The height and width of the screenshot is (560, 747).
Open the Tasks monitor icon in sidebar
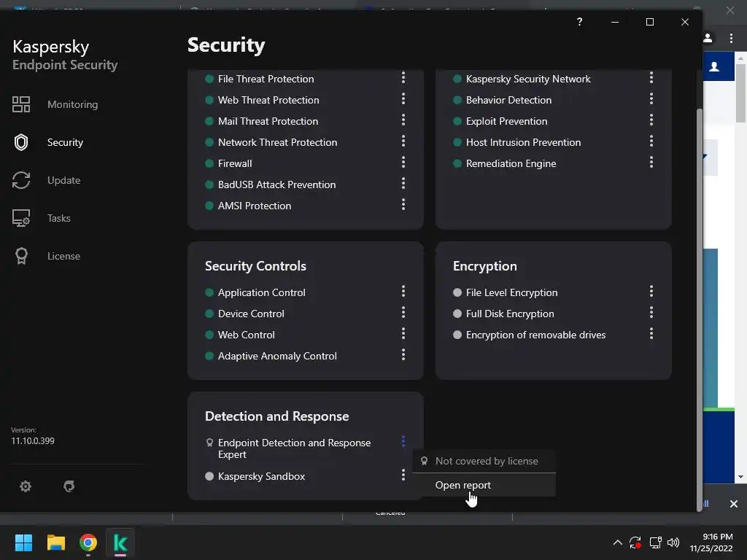click(x=21, y=218)
